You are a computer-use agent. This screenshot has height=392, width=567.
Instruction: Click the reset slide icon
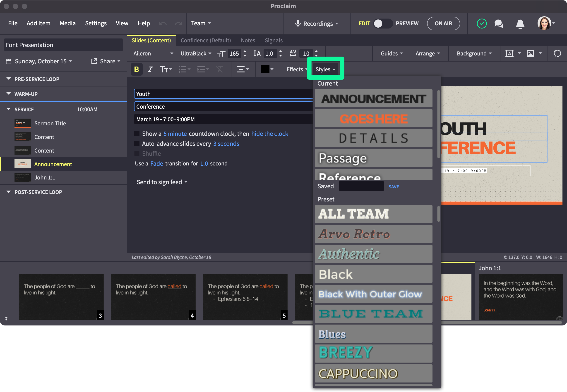click(x=557, y=54)
